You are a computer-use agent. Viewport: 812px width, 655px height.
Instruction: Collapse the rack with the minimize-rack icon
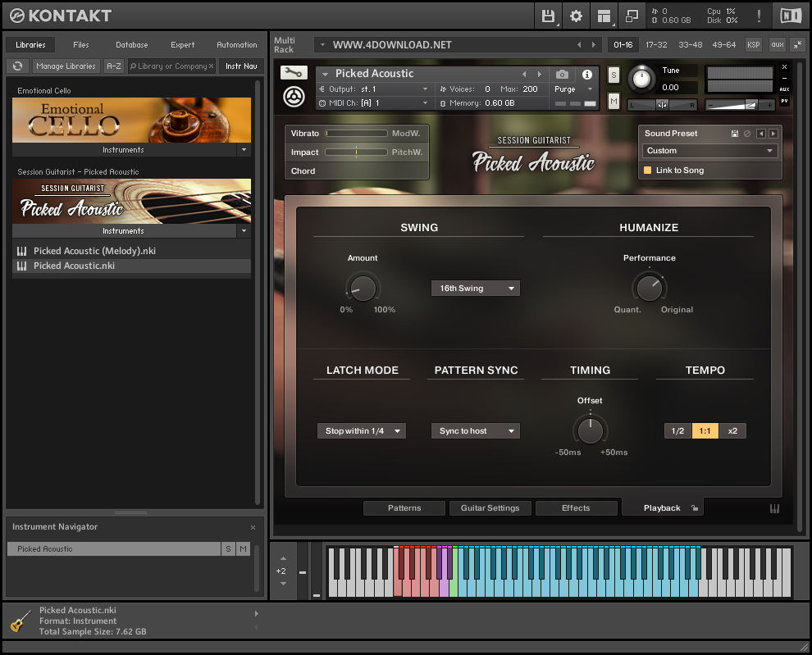798,45
